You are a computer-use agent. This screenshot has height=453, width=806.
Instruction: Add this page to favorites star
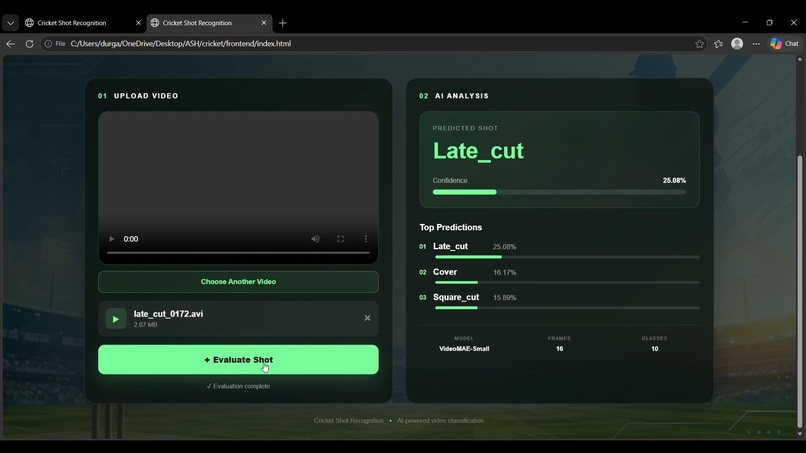[699, 44]
